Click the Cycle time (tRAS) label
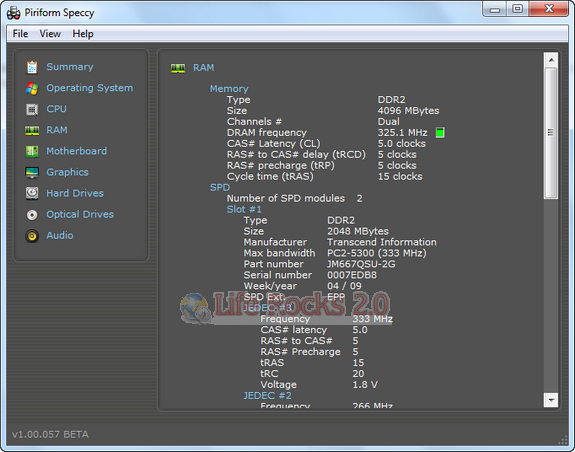The width and height of the screenshot is (575, 452). [270, 177]
